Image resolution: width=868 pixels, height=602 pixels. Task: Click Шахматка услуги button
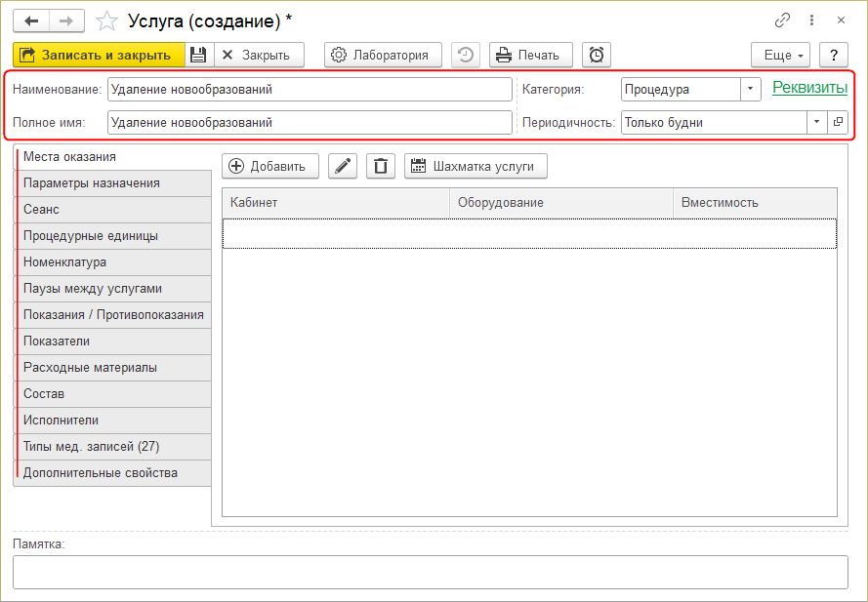(476, 166)
